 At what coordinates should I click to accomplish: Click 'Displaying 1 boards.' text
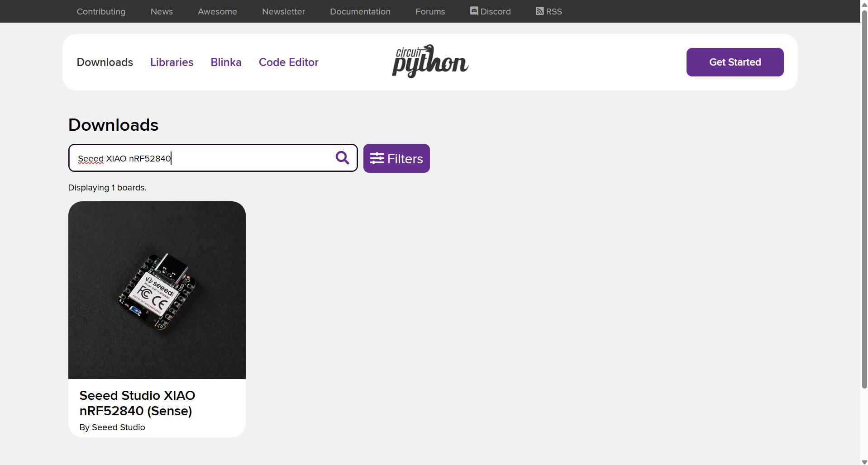pos(107,187)
